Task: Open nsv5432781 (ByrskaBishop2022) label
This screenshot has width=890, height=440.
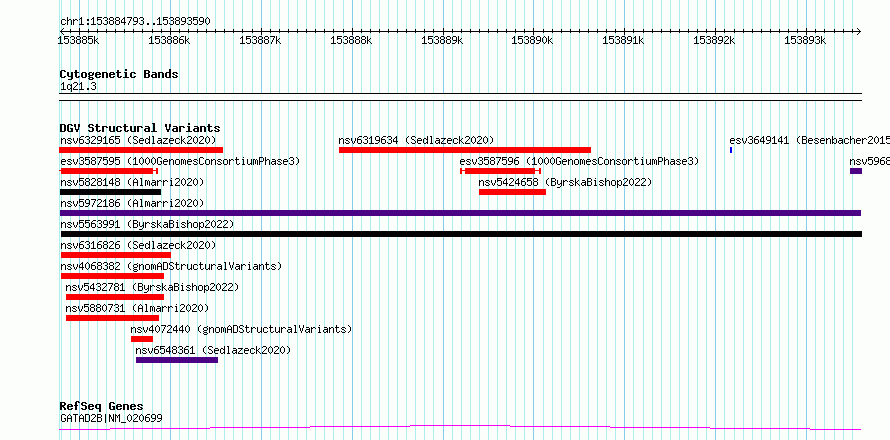Action: click(152, 287)
